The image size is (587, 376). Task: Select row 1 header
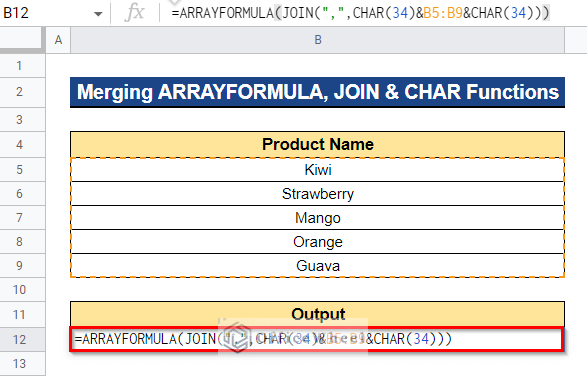click(22, 66)
